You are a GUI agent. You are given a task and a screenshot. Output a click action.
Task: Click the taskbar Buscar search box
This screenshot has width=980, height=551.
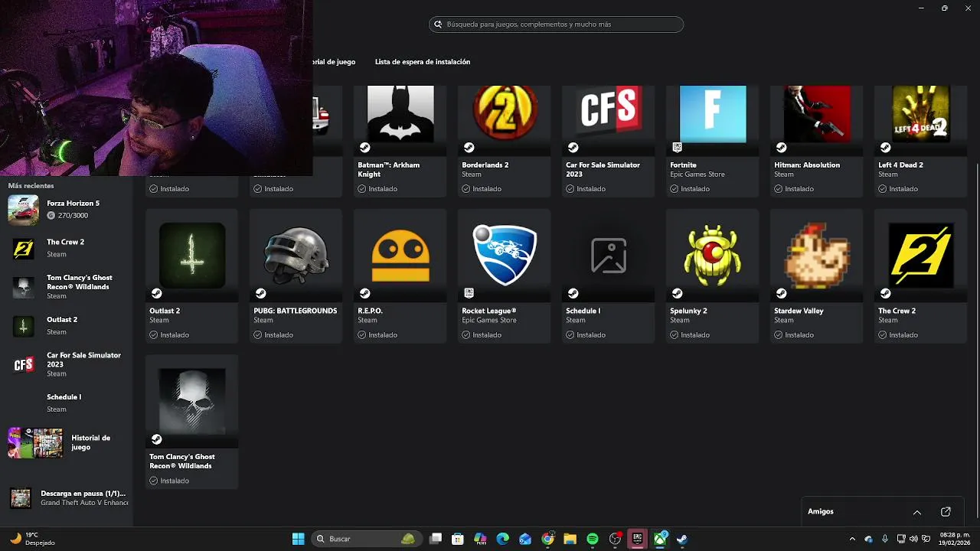(x=367, y=539)
